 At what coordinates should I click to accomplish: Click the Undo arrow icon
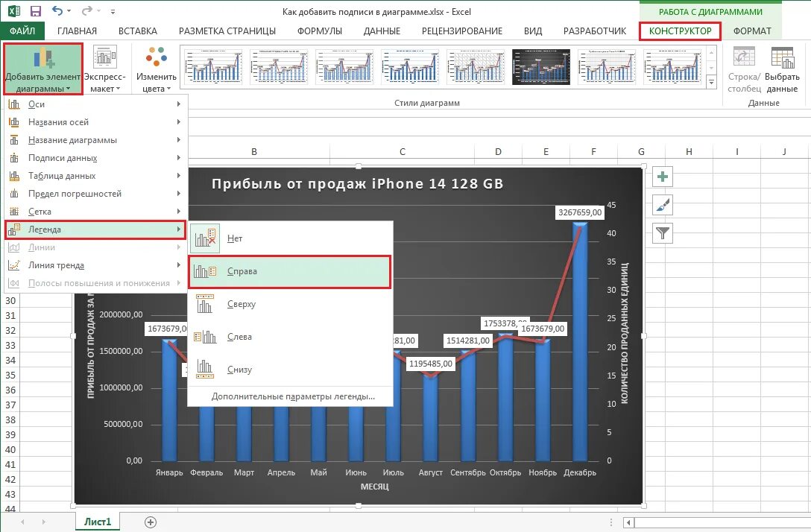(x=57, y=11)
